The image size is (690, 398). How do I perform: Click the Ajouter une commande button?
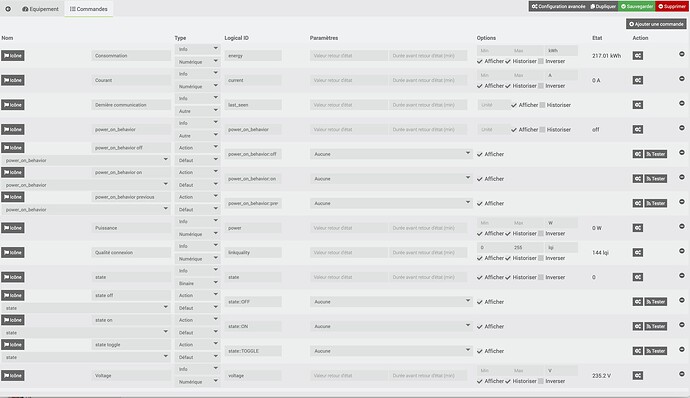click(656, 24)
